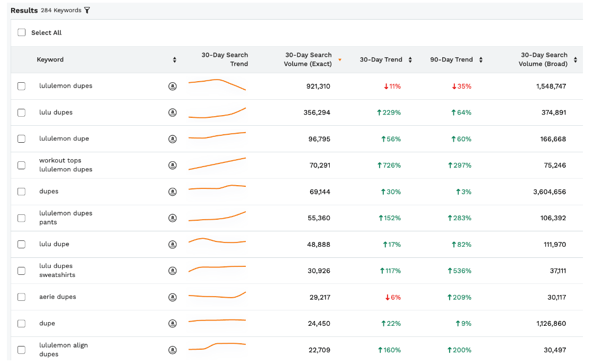Check lululemon dupes pants checkbox
601x364 pixels.
[x=21, y=218]
